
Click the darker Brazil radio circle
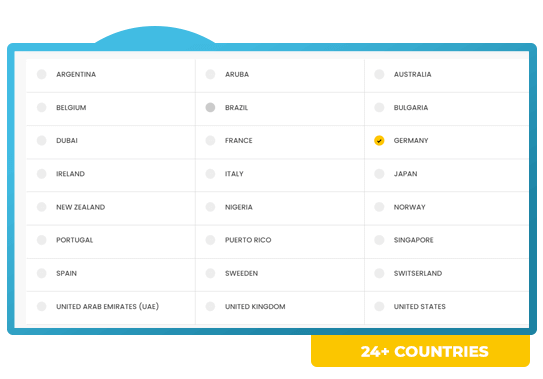tap(210, 107)
